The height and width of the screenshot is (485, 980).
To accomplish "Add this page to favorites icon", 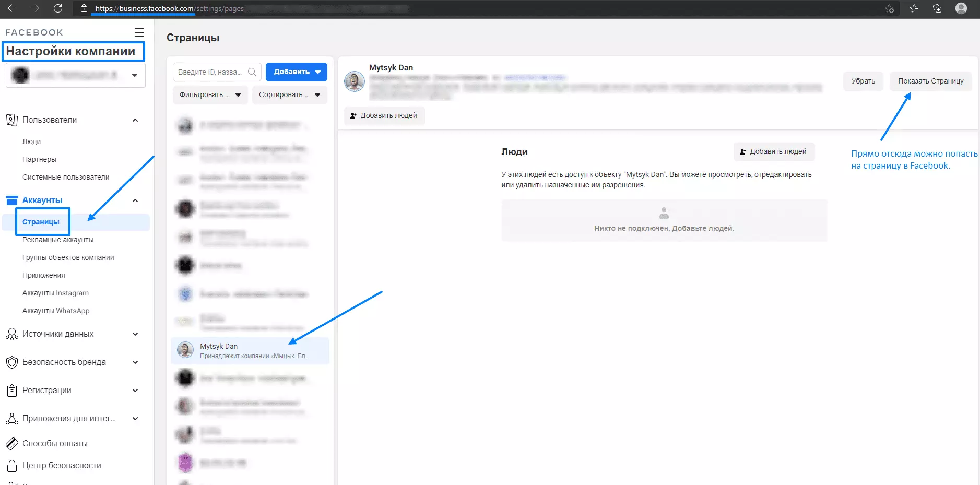I will click(890, 8).
